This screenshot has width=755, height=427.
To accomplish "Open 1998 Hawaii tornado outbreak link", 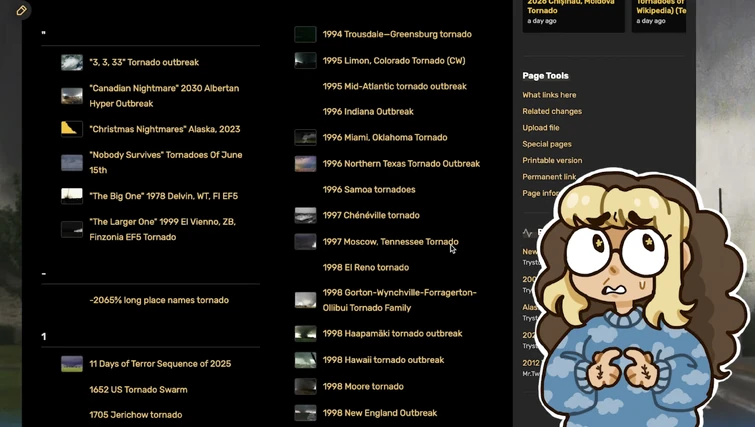I will pyautogui.click(x=383, y=360).
